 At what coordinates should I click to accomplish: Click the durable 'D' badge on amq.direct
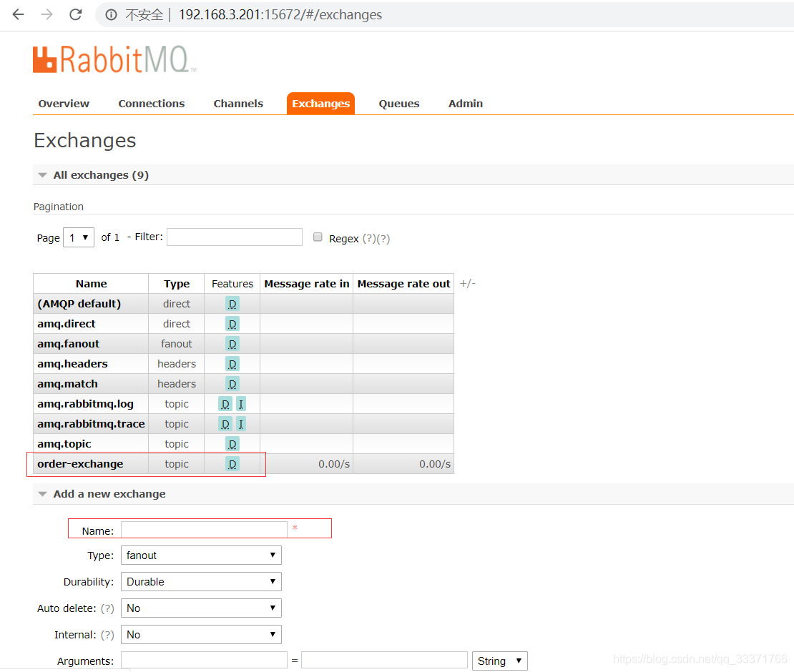tap(232, 323)
